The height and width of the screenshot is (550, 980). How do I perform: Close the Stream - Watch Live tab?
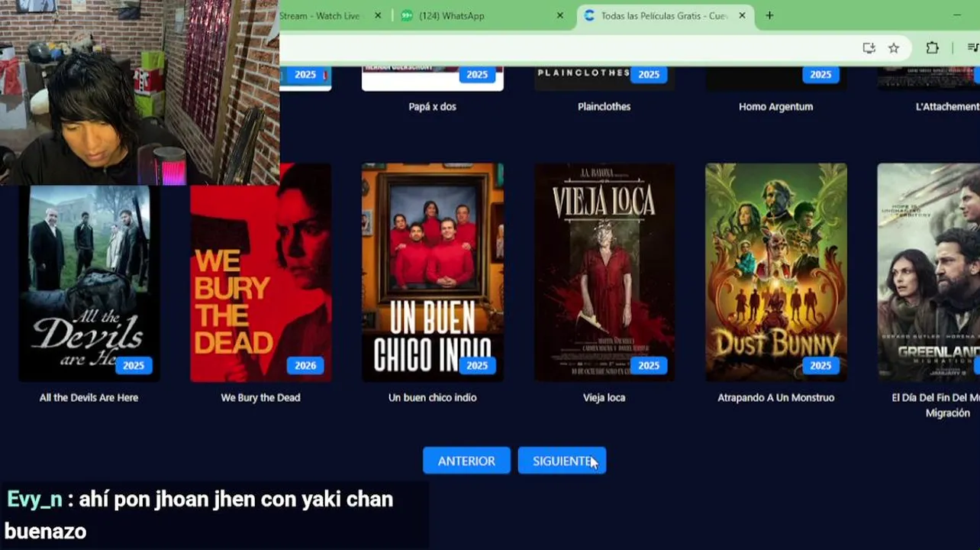(378, 15)
